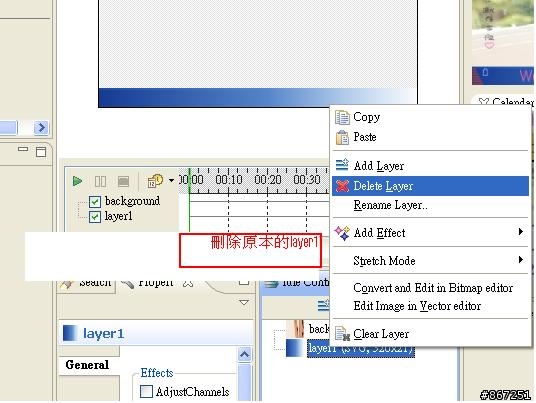Pause the timeline playback
Screen dimensions: 536x403
100,181
